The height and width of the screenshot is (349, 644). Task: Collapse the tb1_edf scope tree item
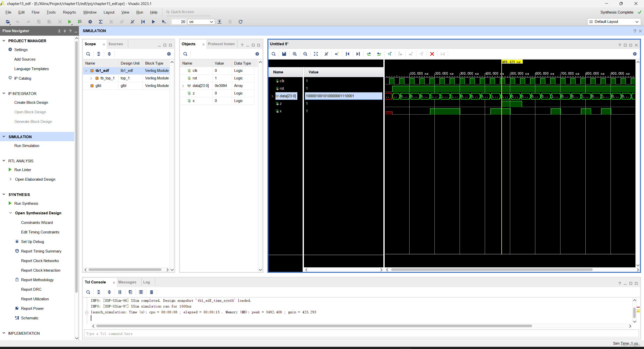tap(86, 71)
